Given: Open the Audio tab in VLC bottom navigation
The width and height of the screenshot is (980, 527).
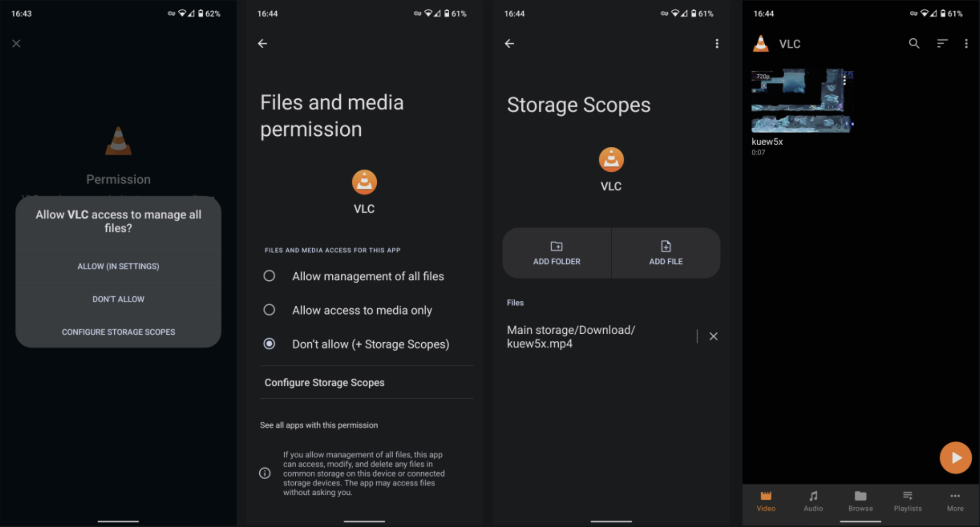Looking at the screenshot, I should click(813, 504).
